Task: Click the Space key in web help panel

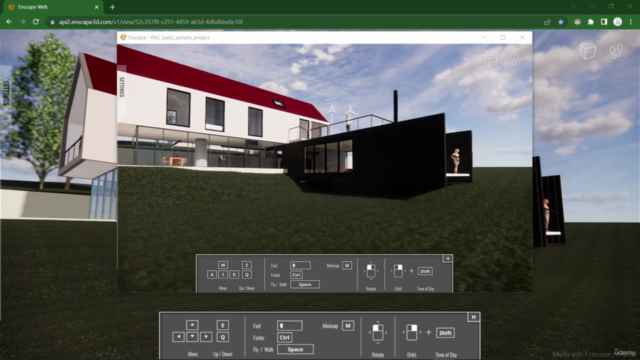Action: (x=295, y=349)
